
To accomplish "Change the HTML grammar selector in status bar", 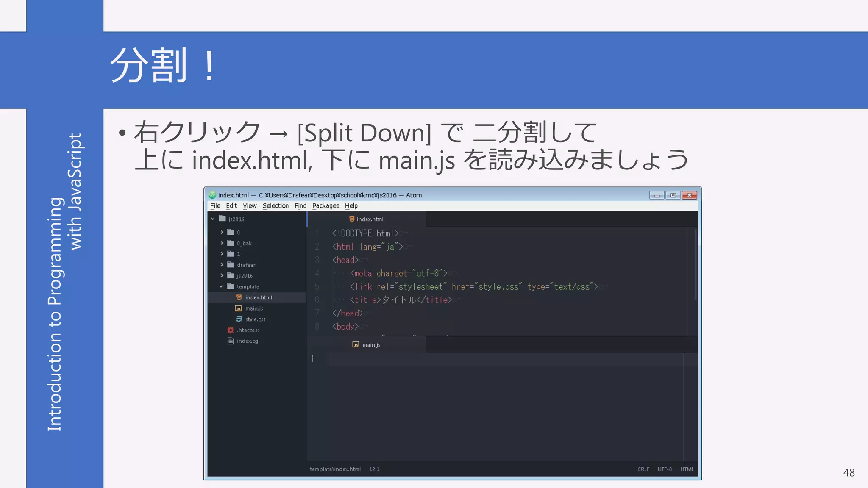I will (x=687, y=469).
